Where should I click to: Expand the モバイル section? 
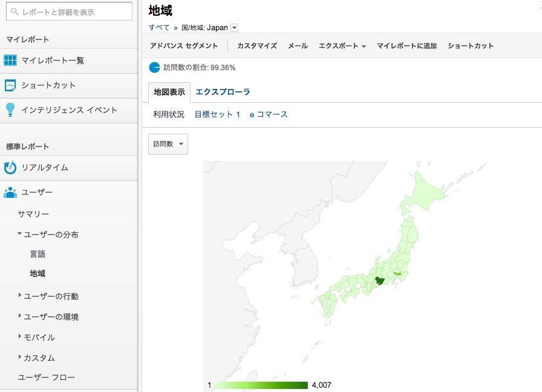click(x=20, y=337)
